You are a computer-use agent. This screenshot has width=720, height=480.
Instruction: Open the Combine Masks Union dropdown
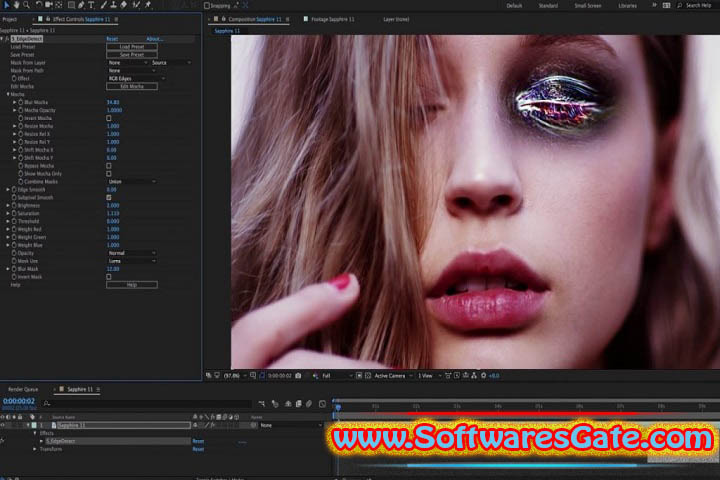[x=132, y=181]
